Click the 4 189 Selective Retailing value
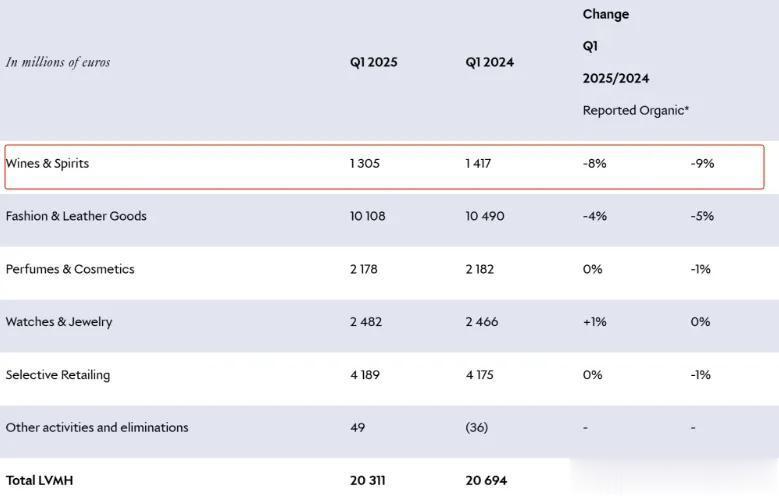This screenshot has height=501, width=779. coord(365,375)
